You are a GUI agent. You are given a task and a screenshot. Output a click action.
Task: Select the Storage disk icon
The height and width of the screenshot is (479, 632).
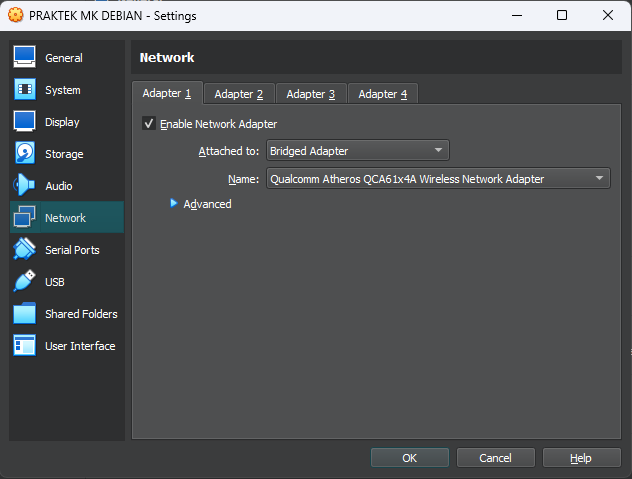tap(25, 153)
